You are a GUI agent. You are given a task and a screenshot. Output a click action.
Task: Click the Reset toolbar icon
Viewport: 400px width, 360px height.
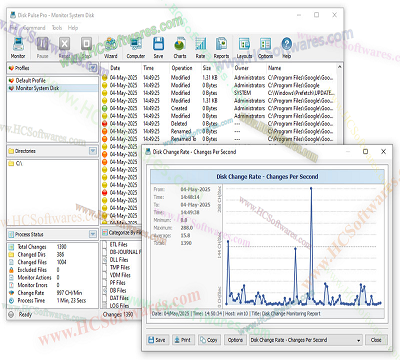(64, 47)
